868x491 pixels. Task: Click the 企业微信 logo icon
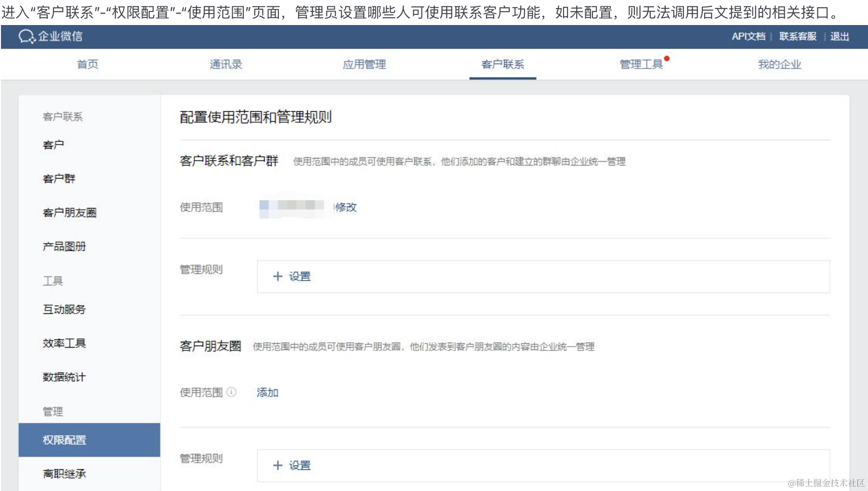pyautogui.click(x=26, y=36)
